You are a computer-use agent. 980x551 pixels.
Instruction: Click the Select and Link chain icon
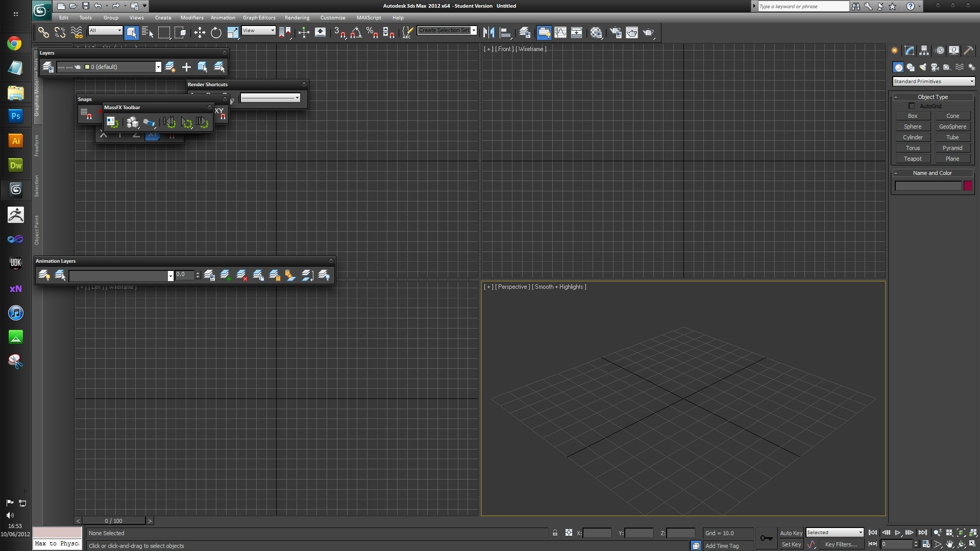tap(43, 33)
